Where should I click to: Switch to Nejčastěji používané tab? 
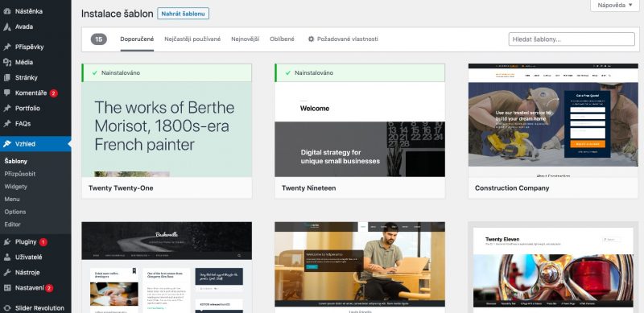(192, 39)
